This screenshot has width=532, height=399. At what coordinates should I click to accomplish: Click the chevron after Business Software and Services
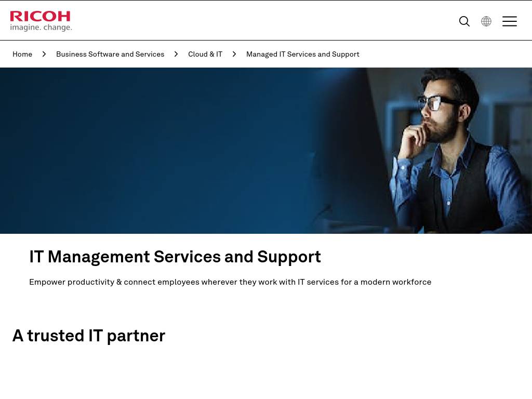pos(176,54)
